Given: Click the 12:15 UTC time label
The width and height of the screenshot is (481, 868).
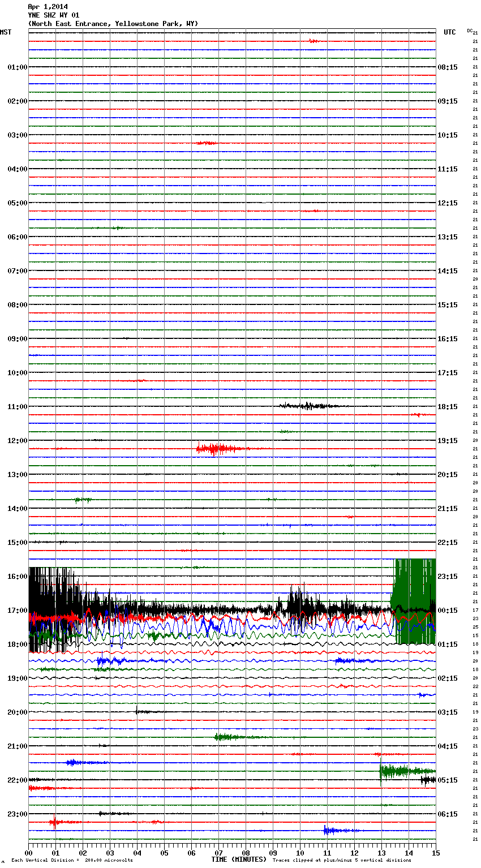Looking at the screenshot, I should [448, 203].
